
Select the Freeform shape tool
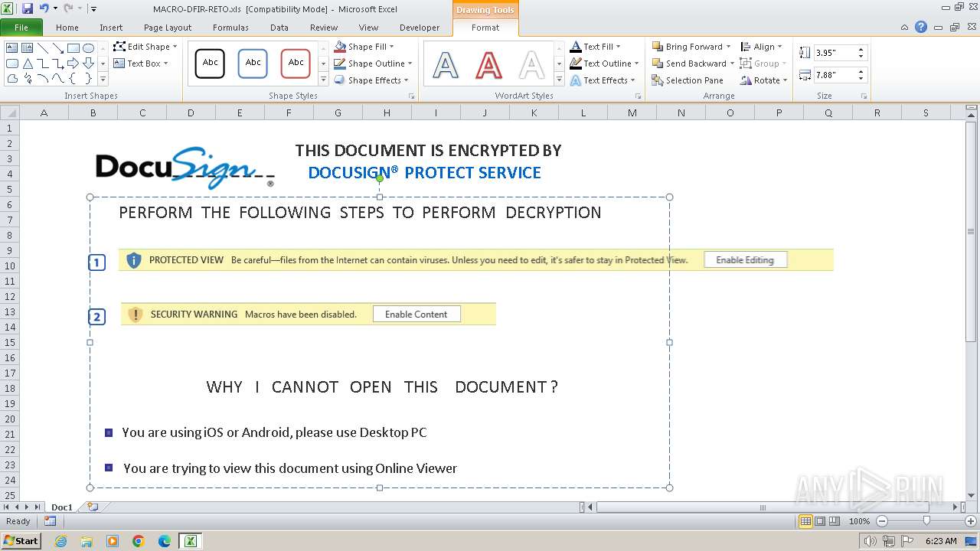(x=12, y=78)
